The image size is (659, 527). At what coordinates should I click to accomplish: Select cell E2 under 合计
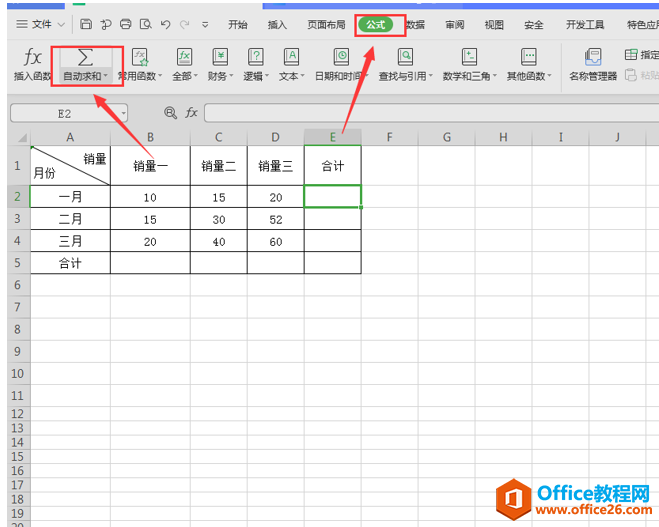click(x=332, y=196)
